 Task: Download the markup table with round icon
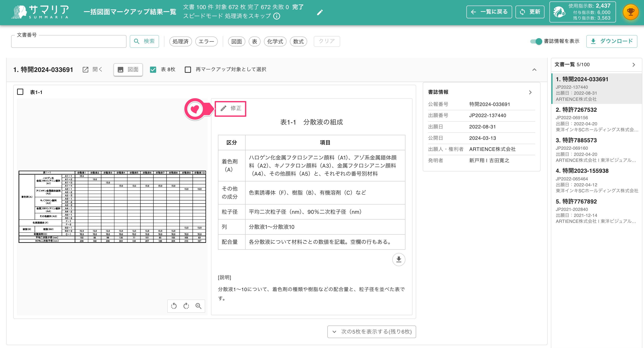[398, 259]
